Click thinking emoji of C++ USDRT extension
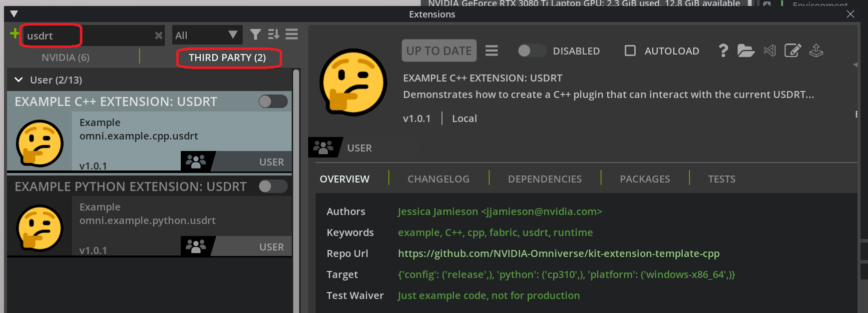Screen dimensions: 868x313 tap(39, 143)
